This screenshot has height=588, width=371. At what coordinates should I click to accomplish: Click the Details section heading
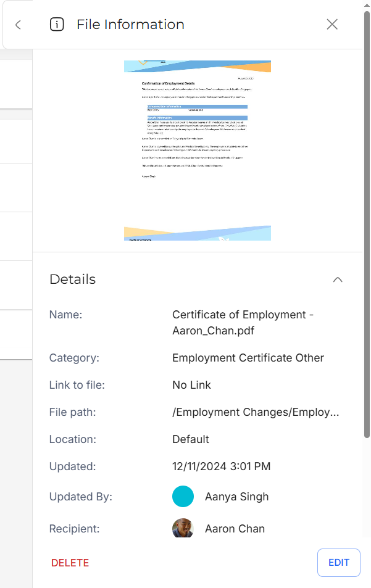pos(73,280)
